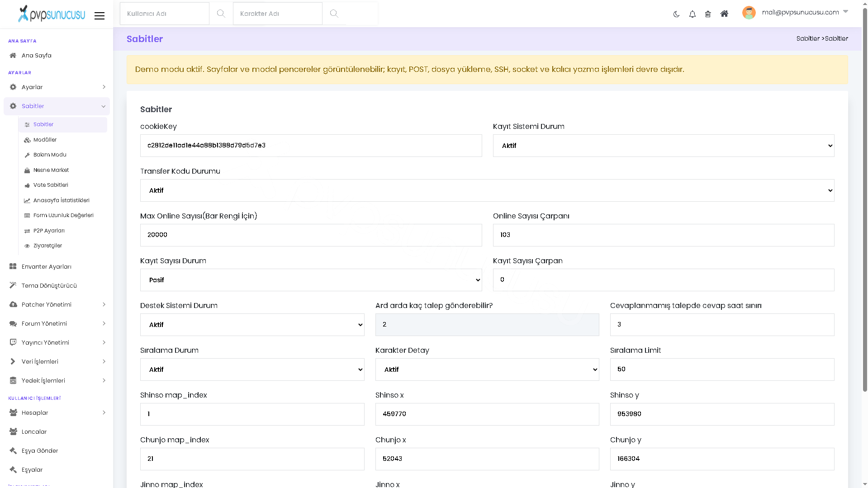This screenshot has width=868, height=488.
Task: Toggle dark mode with the moon icon
Action: pos(676,14)
